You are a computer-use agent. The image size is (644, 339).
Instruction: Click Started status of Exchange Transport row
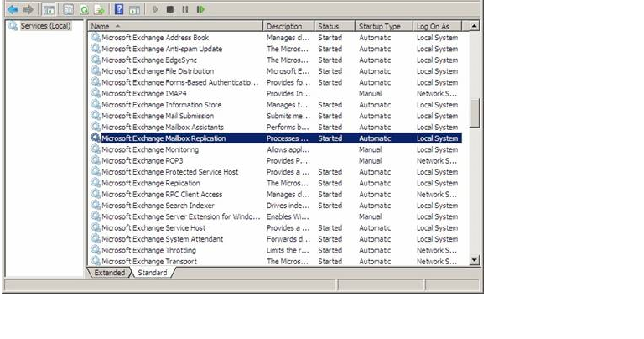pyautogui.click(x=330, y=261)
